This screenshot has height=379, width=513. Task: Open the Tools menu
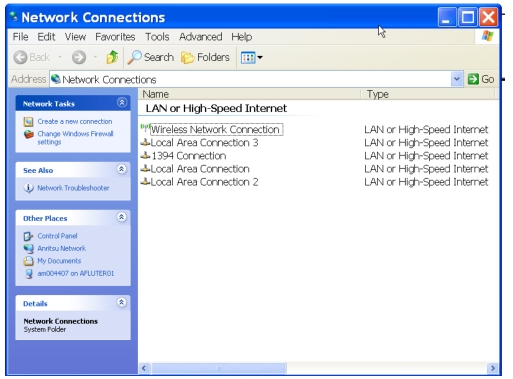tap(157, 37)
